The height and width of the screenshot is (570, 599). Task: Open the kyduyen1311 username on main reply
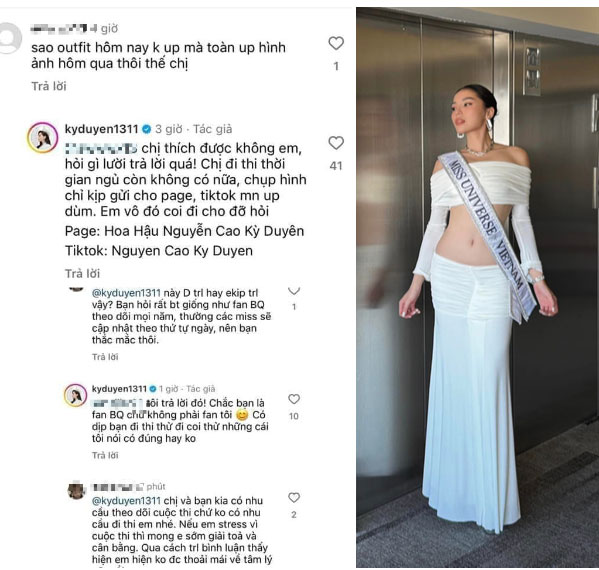pos(102,129)
